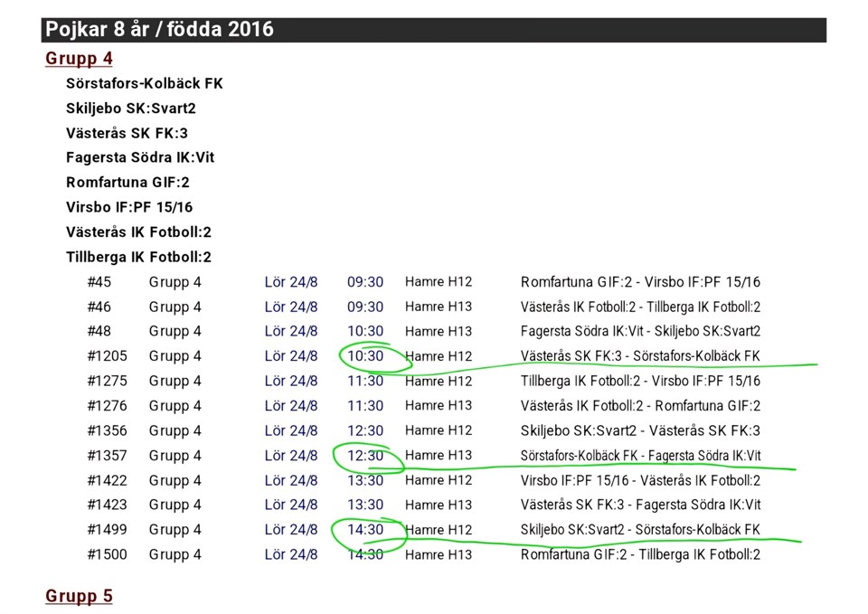This screenshot has height=614, width=868.
Task: Click the circled 12:30 time for match #1357
Action: click(365, 456)
